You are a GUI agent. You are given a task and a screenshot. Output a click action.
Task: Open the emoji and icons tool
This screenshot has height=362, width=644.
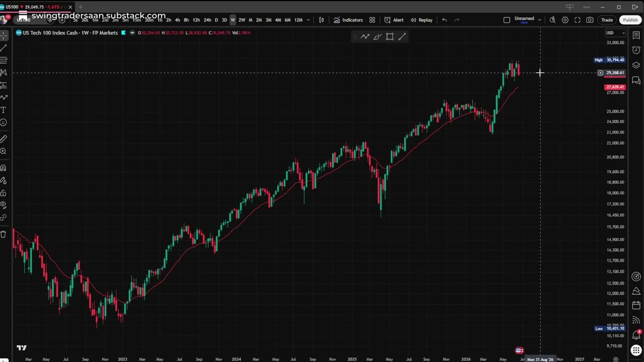[4, 123]
